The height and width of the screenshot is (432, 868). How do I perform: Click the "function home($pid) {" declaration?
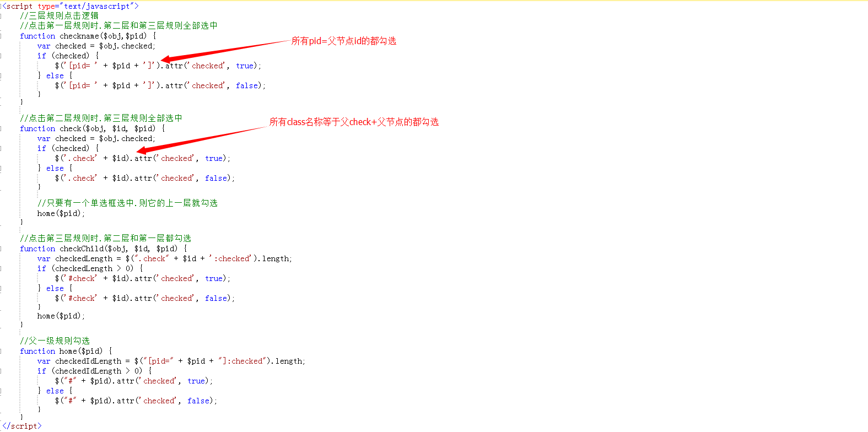[66, 351]
